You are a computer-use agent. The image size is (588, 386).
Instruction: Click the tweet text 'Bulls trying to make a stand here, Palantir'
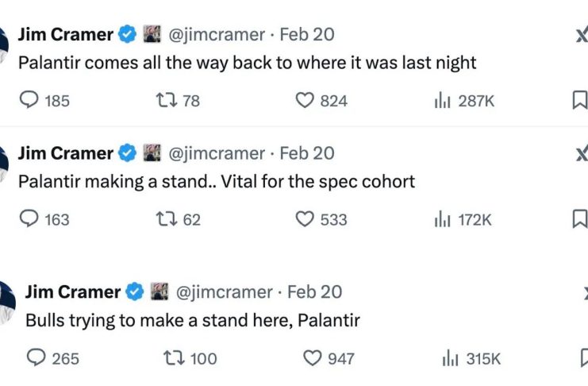coord(193,321)
